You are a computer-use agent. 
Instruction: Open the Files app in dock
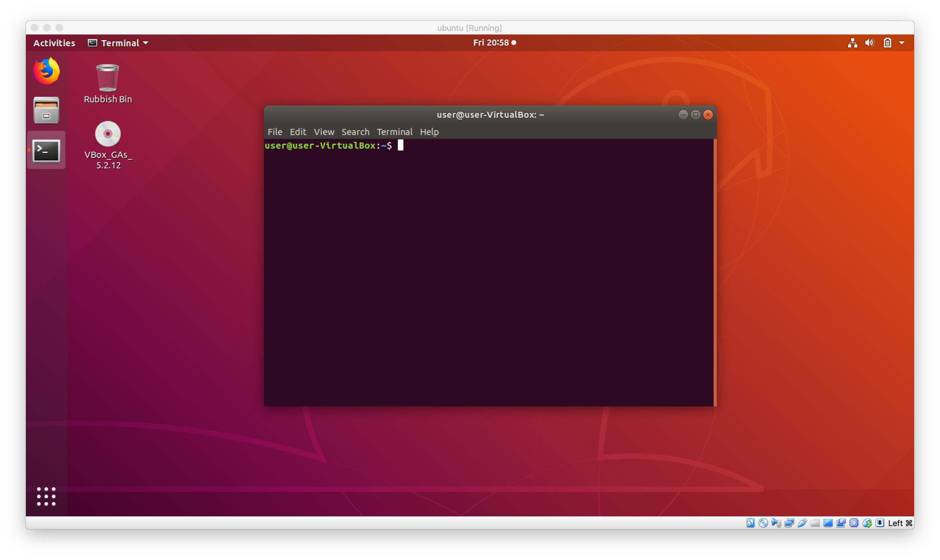(x=47, y=110)
